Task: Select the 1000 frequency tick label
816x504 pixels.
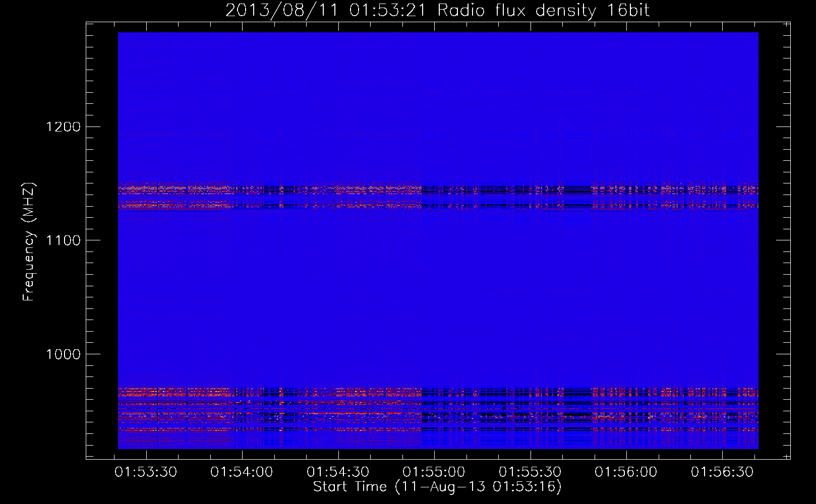Action: coord(63,354)
